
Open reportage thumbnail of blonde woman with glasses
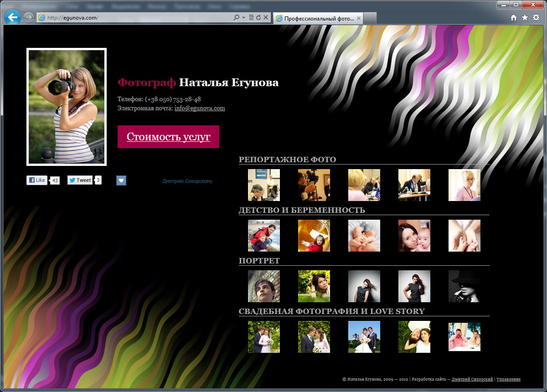pos(464,185)
